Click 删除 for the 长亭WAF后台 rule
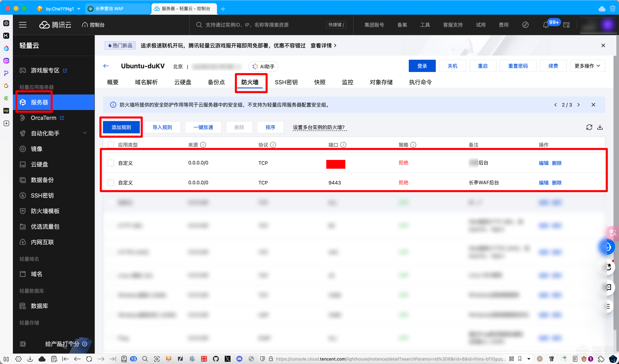This screenshot has height=364, width=619. click(x=557, y=183)
